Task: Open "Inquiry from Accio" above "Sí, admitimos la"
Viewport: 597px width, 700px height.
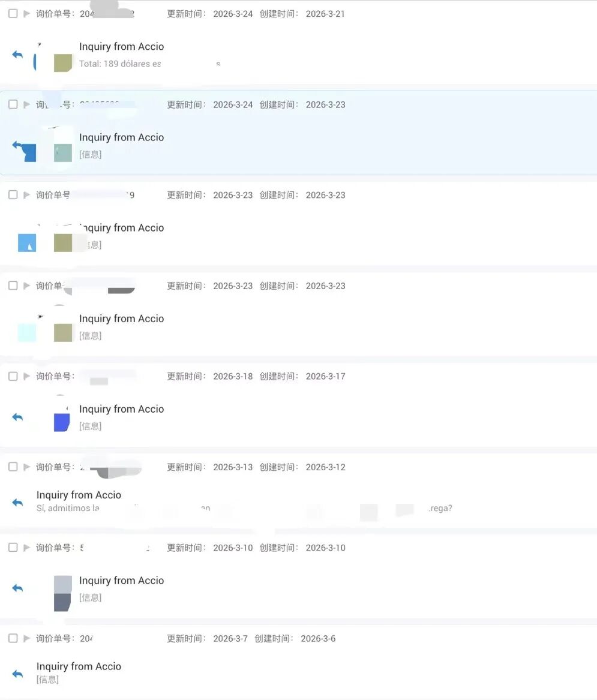Action: [79, 495]
